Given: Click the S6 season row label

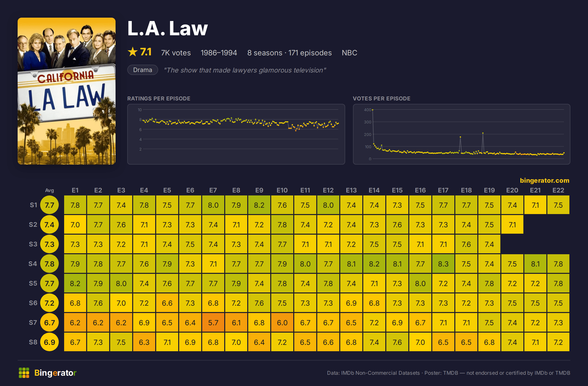Looking at the screenshot, I should pos(33,303).
